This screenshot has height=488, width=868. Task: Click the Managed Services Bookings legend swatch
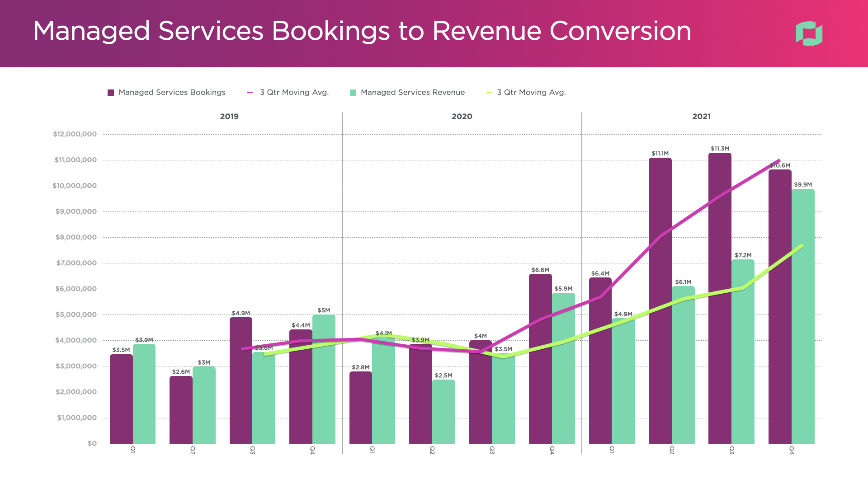(111, 93)
